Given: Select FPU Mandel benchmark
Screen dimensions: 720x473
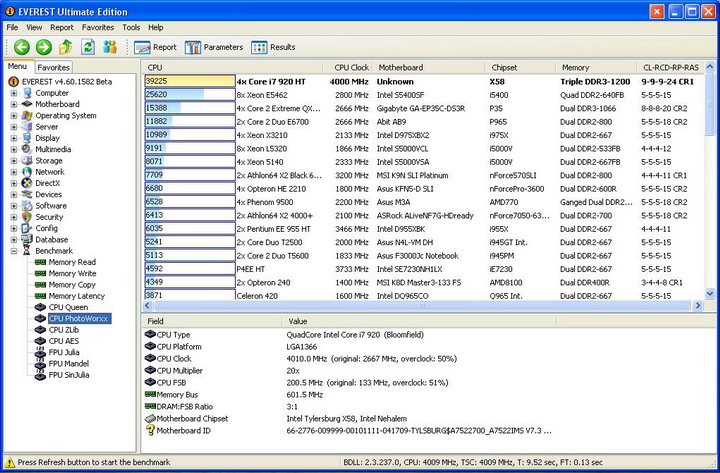Looking at the screenshot, I should [x=68, y=364].
